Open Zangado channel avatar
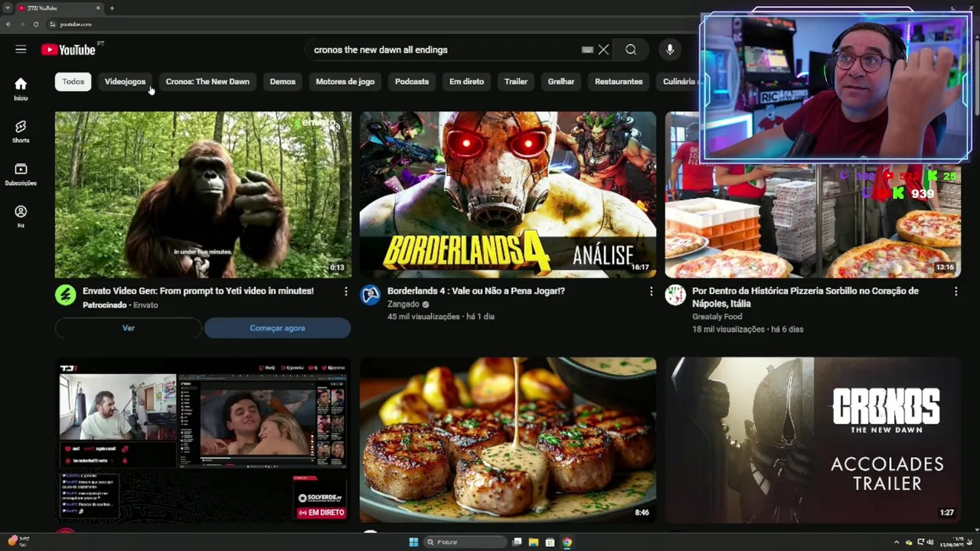The width and height of the screenshot is (980, 551). click(371, 295)
